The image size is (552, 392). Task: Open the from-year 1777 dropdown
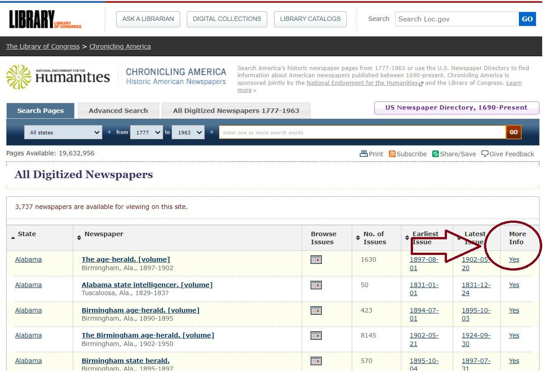[146, 132]
